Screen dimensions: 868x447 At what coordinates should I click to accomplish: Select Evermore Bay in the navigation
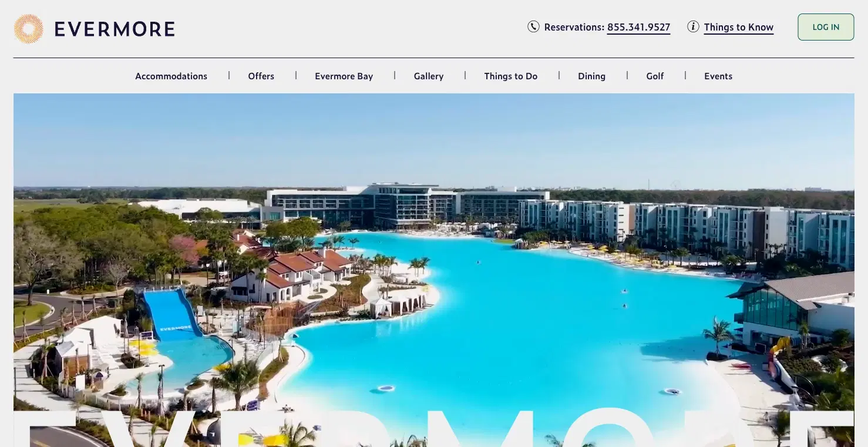344,76
